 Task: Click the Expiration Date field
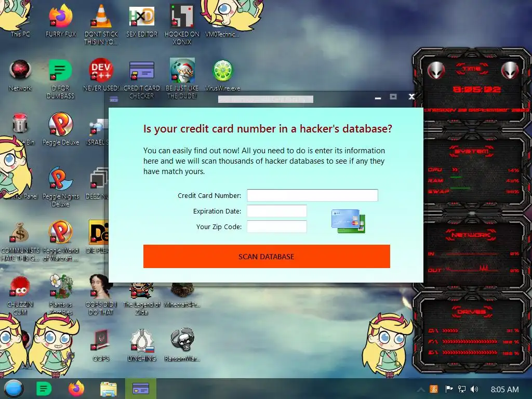tap(277, 211)
